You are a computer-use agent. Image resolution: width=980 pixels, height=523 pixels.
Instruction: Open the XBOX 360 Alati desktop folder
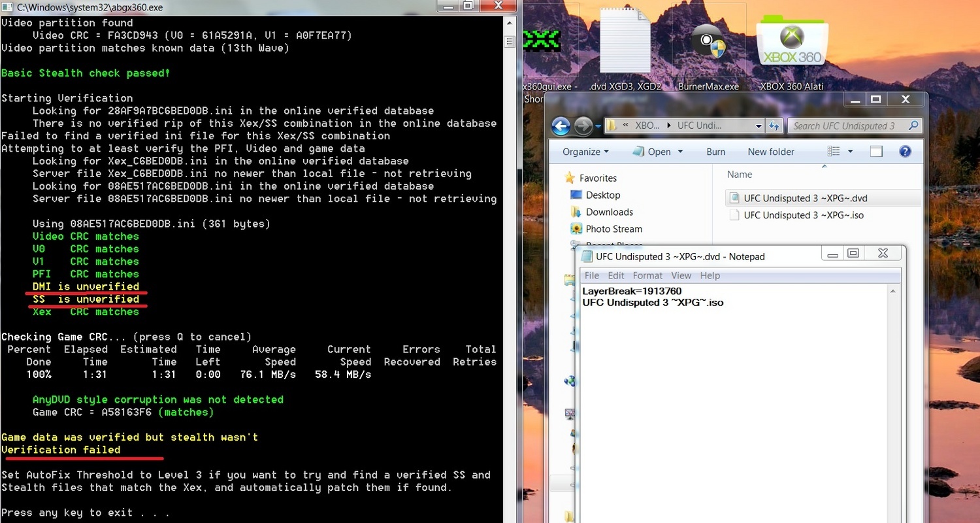point(792,54)
